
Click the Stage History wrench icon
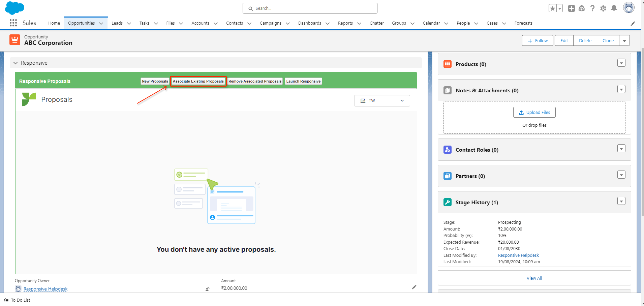448,202
